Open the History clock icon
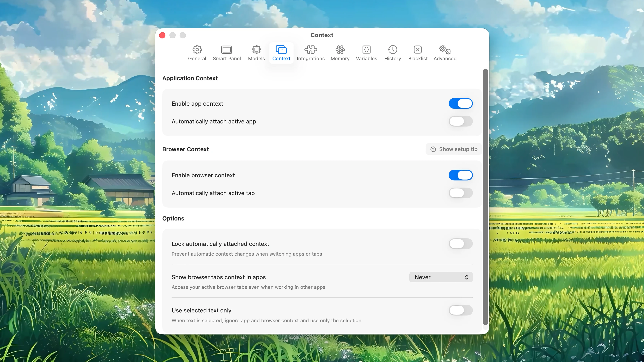 [x=393, y=53]
